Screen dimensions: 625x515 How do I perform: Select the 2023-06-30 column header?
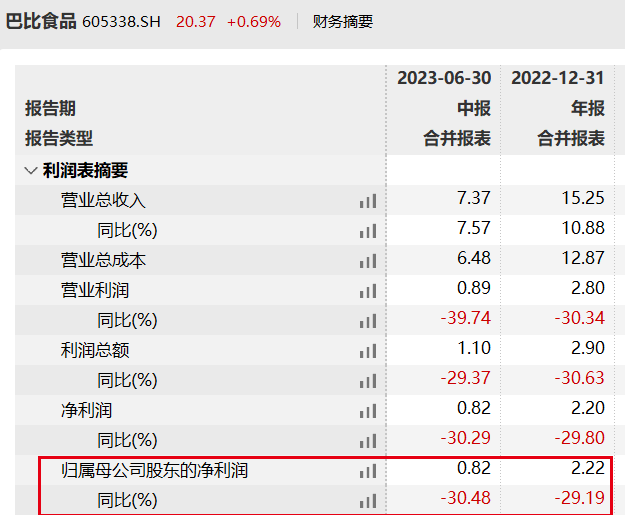coord(444,78)
